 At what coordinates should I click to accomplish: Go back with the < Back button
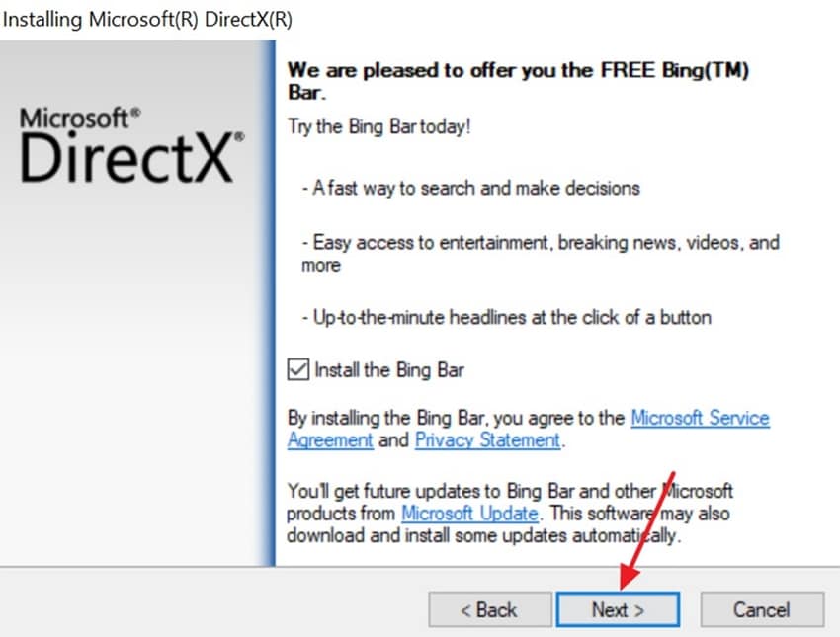tap(489, 609)
